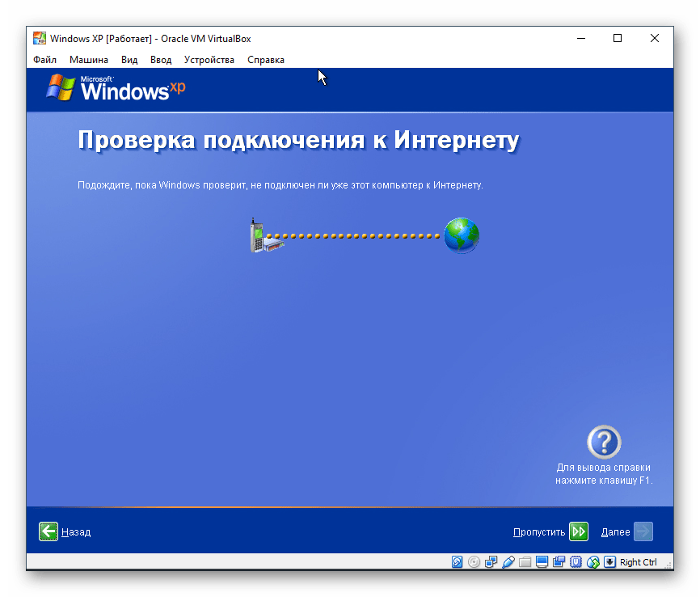Viewport: 700px width, 597px height.
Task: Click the CPU virtualization status icon
Action: [x=576, y=561]
